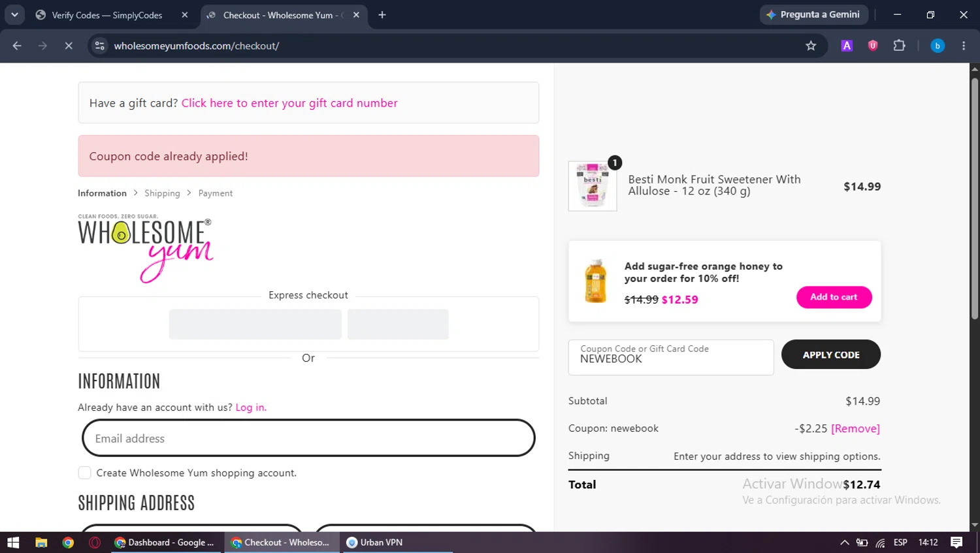Go to the Shipping checkout step
980x553 pixels.
click(x=162, y=193)
